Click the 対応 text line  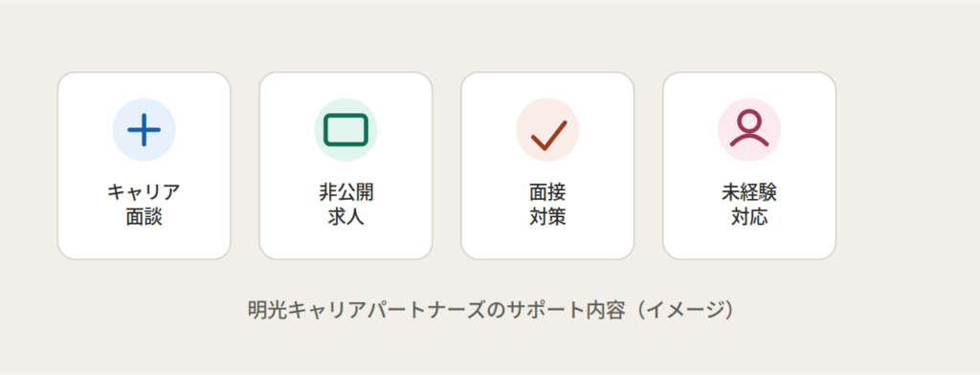click(x=749, y=216)
